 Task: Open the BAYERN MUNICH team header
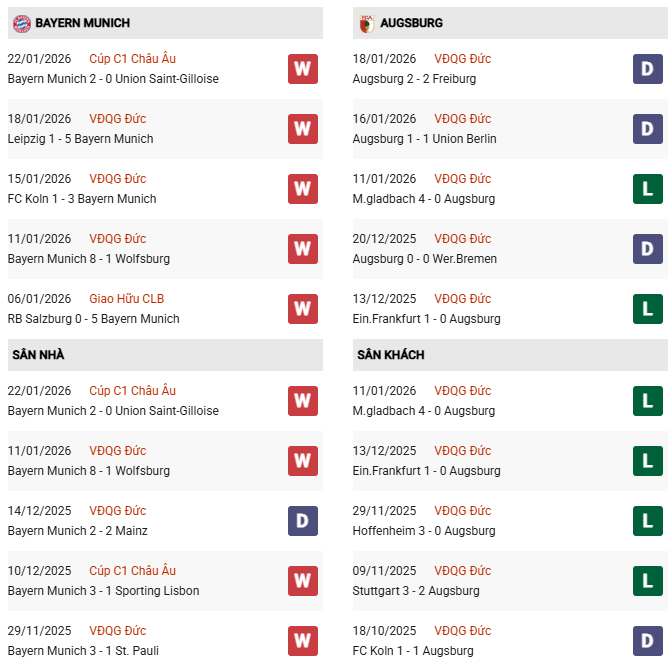82,22
